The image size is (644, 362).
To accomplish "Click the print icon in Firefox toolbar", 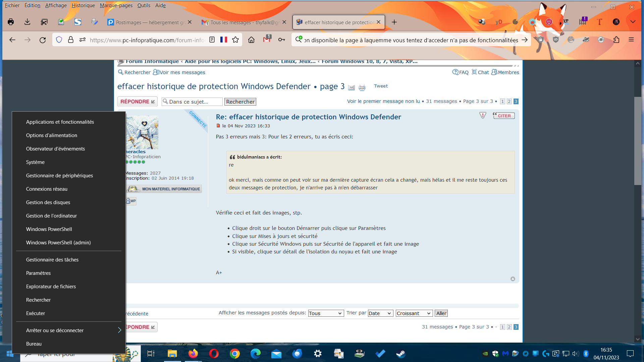I will [11, 22].
